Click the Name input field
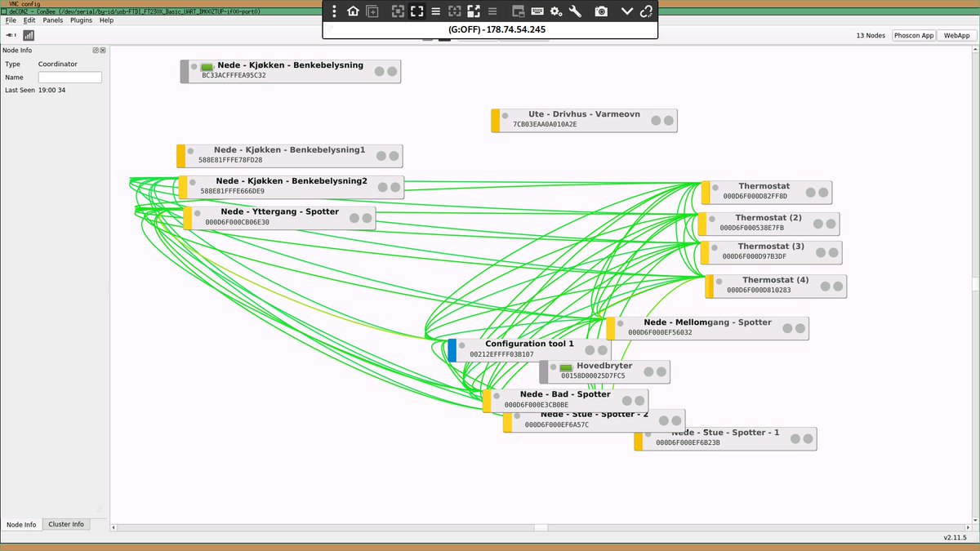Viewport: 980px width, 551px height. (70, 78)
